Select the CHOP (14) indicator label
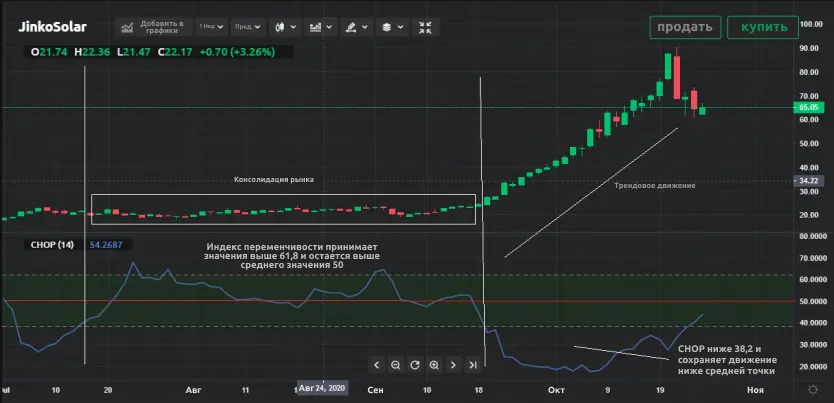 pyautogui.click(x=50, y=244)
